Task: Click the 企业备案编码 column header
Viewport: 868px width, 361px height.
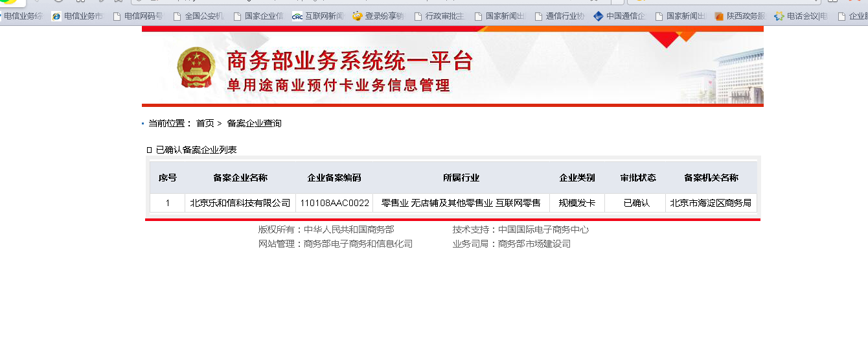Action: (334, 178)
